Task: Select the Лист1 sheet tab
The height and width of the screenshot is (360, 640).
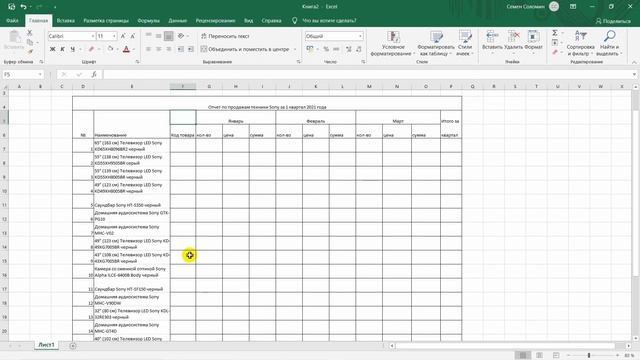Action: point(46,345)
